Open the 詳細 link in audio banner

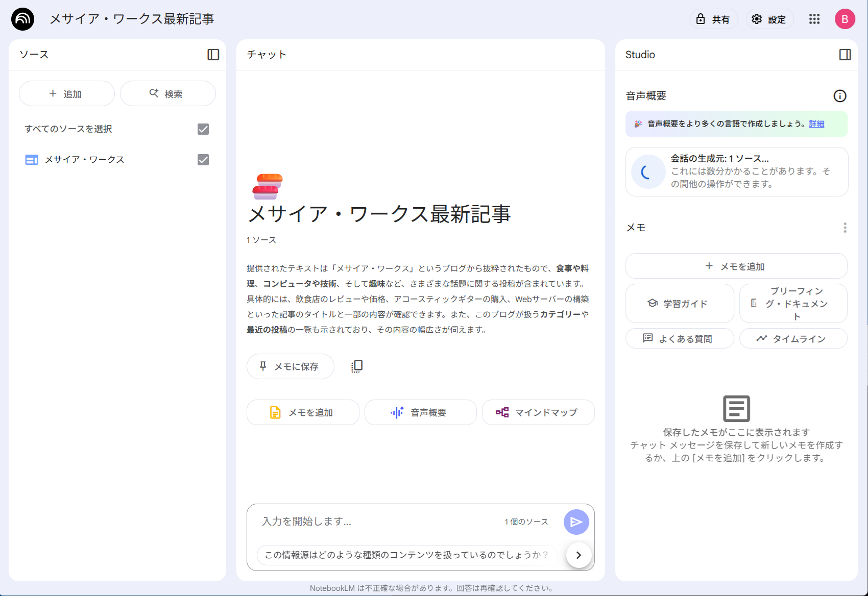point(816,124)
